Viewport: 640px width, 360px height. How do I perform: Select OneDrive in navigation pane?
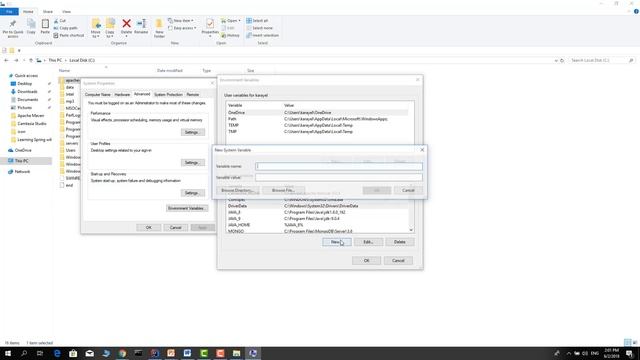(x=23, y=151)
